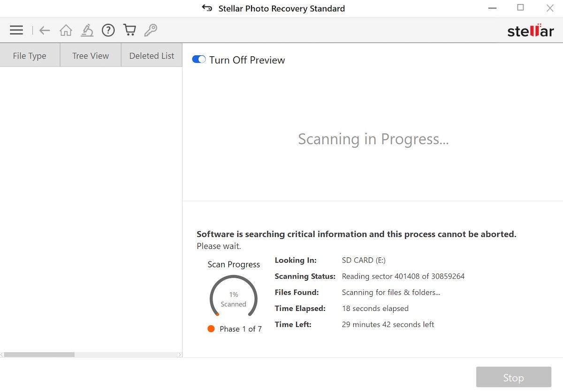Screen dimensions: 563x392
Task: Click "Reading sector 401408 of 30859264" status
Action: coord(403,276)
